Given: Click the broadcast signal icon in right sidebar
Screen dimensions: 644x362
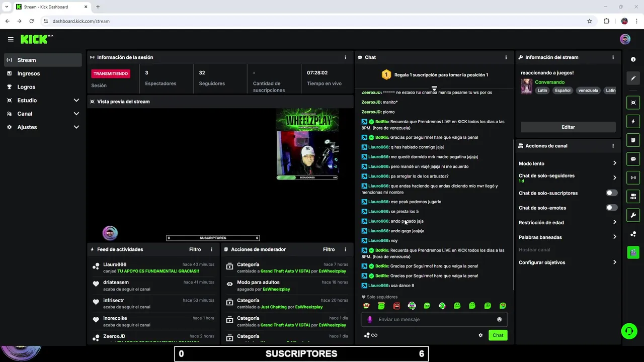Looking at the screenshot, I should pos(633,177).
